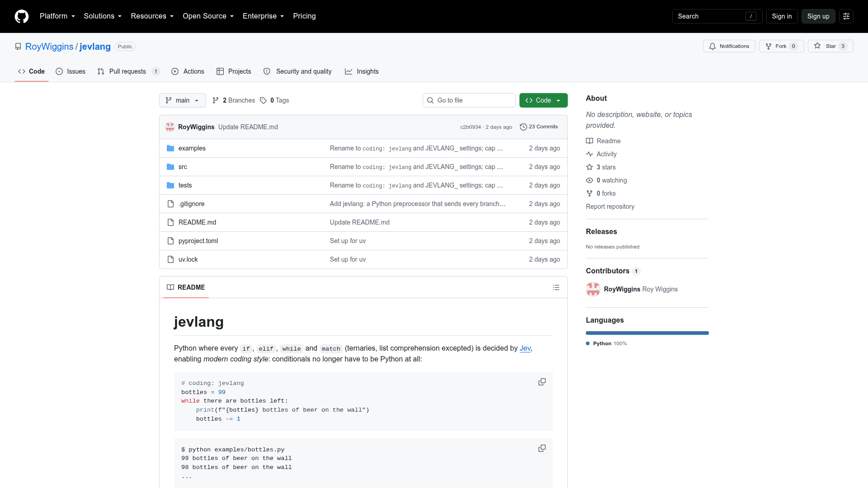Viewport: 868px width, 488px height.
Task: Click the GitHub logo icon
Action: click(22, 16)
